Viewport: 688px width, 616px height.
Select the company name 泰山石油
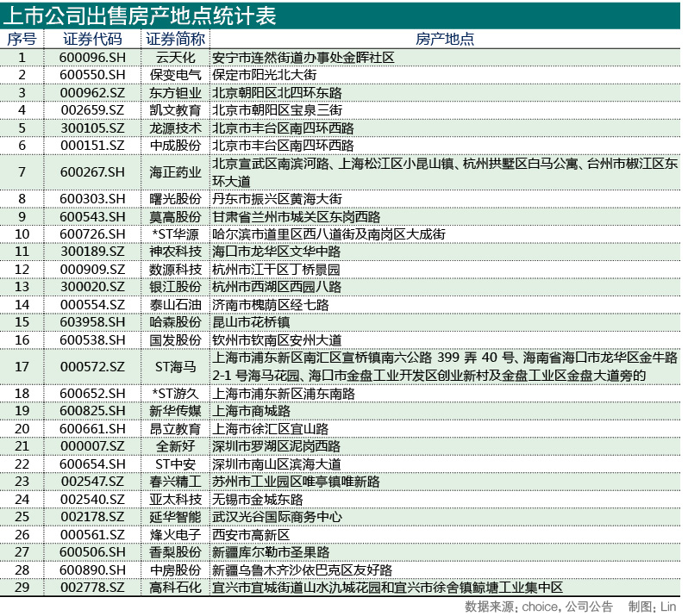point(176,305)
